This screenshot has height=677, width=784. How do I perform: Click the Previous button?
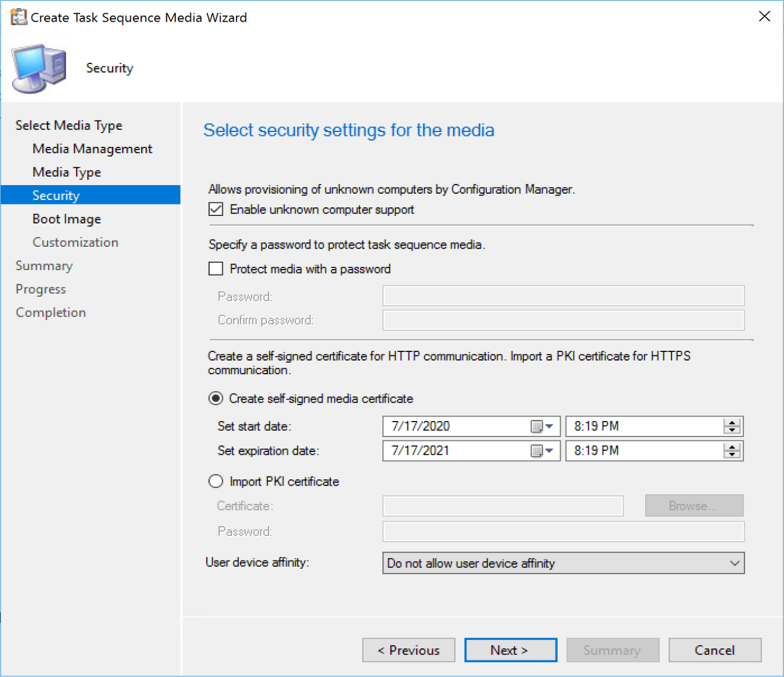click(x=409, y=650)
